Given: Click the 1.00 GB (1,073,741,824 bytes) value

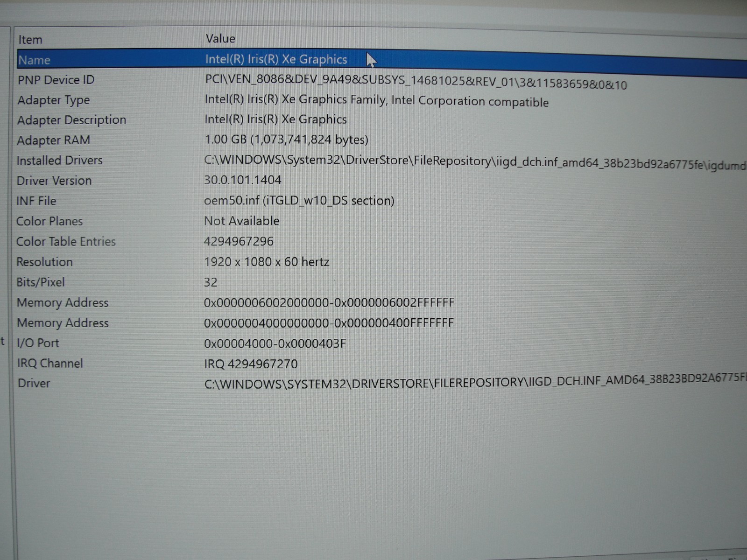Looking at the screenshot, I should [x=286, y=140].
